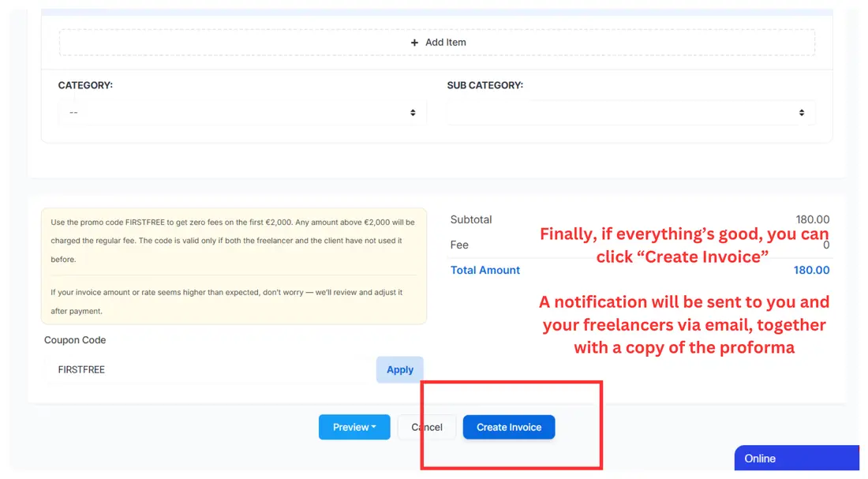Open the Sub Category dropdown
The height and width of the screenshot is (479, 868).
[x=630, y=112]
